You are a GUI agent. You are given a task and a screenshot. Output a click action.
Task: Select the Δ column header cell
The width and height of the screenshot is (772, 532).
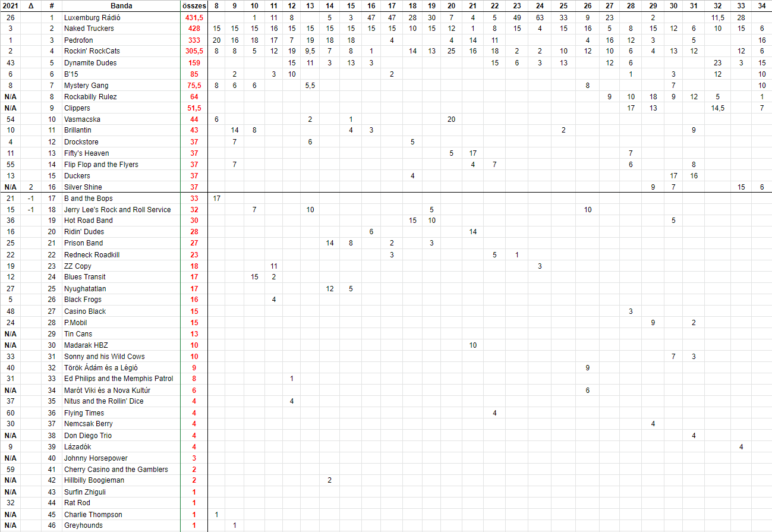[x=31, y=5]
